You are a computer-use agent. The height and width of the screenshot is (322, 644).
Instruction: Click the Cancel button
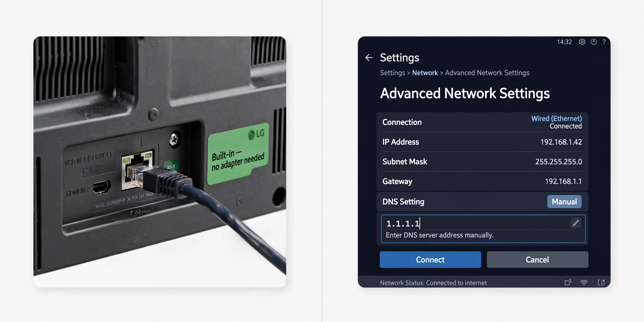click(x=537, y=260)
